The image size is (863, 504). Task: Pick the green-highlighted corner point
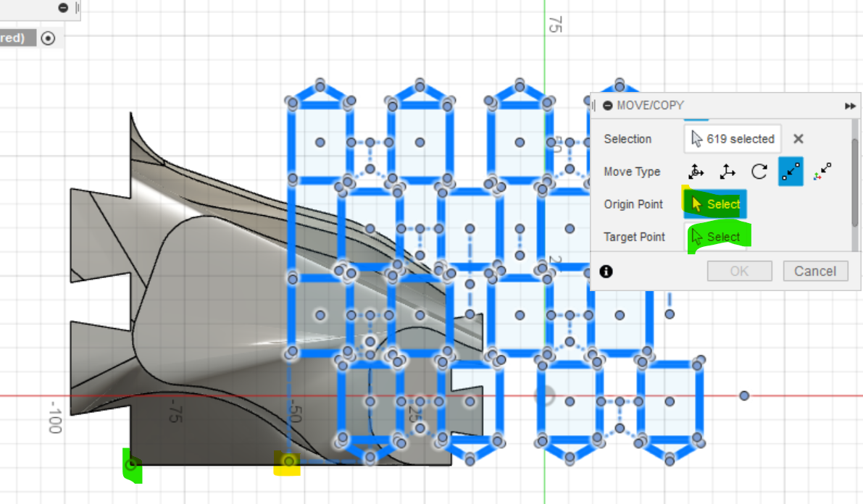tap(130, 465)
